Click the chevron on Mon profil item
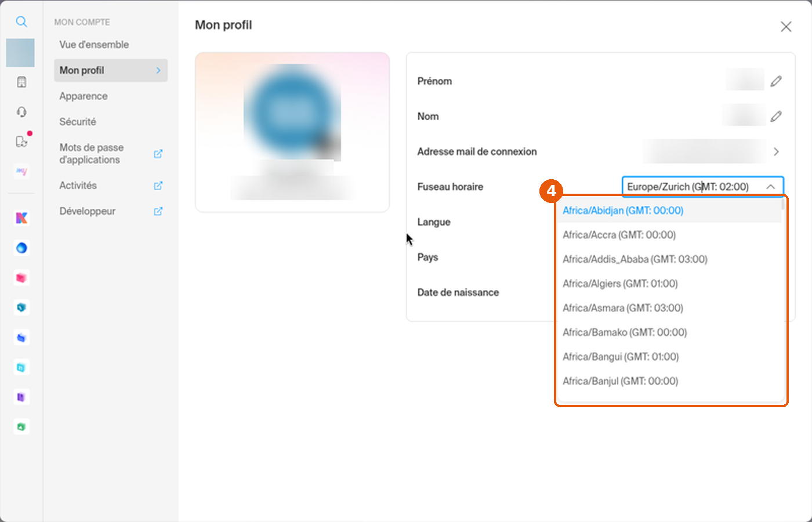Image resolution: width=812 pixels, height=522 pixels. (158, 70)
